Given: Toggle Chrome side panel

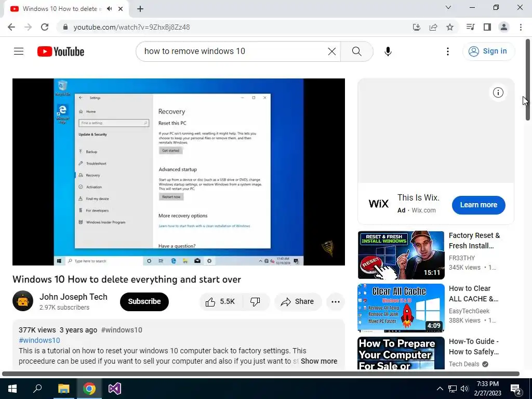Looking at the screenshot, I should (487, 27).
